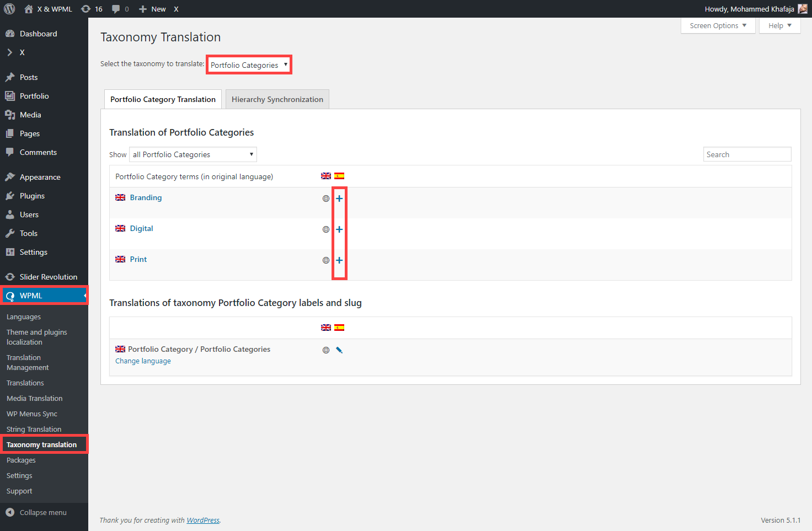Click globe icon in Print row
812x531 pixels.
point(326,260)
